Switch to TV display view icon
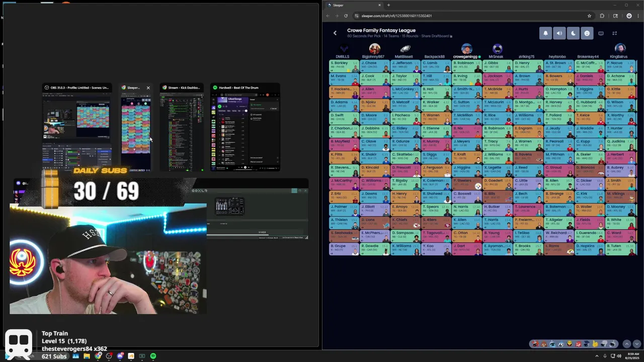Image resolution: width=644 pixels, height=362 pixels. 601,33
